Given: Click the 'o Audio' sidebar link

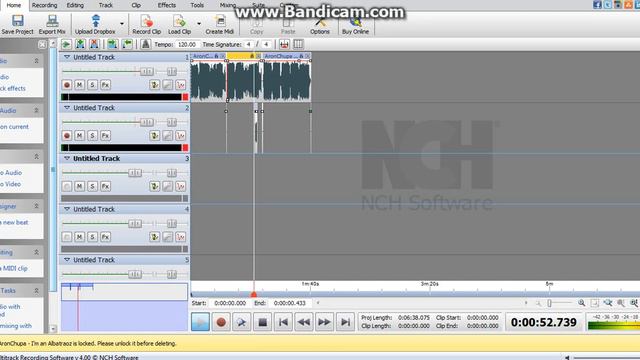Looking at the screenshot, I should coord(11,173).
